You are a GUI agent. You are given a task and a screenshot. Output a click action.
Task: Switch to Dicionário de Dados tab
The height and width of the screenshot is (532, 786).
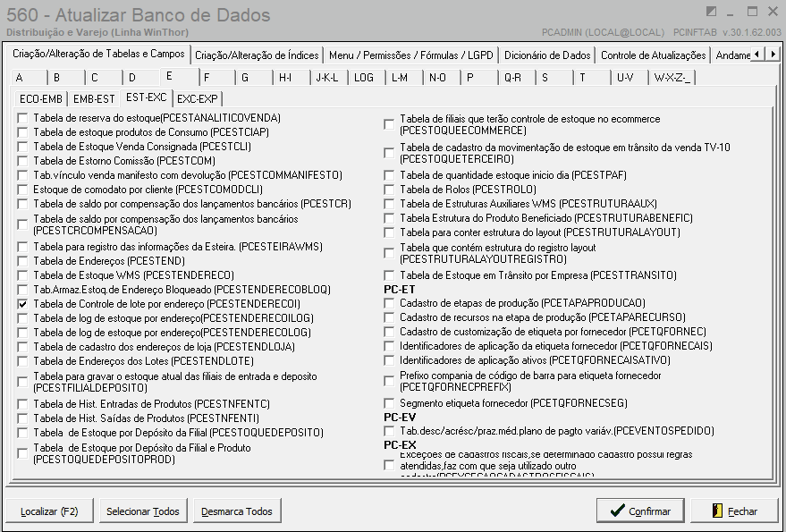pyautogui.click(x=547, y=55)
